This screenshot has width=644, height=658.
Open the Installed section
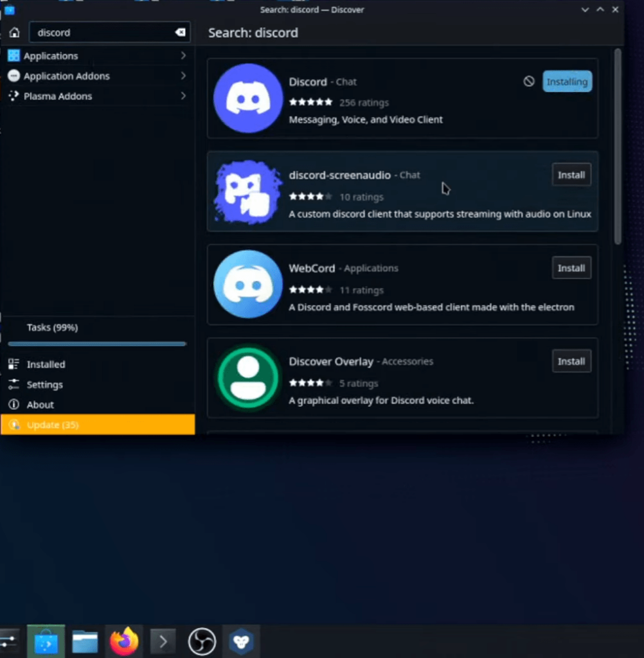point(98,364)
